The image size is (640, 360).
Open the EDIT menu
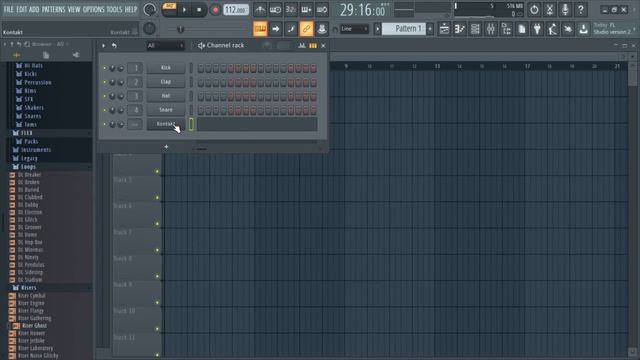tap(22, 9)
